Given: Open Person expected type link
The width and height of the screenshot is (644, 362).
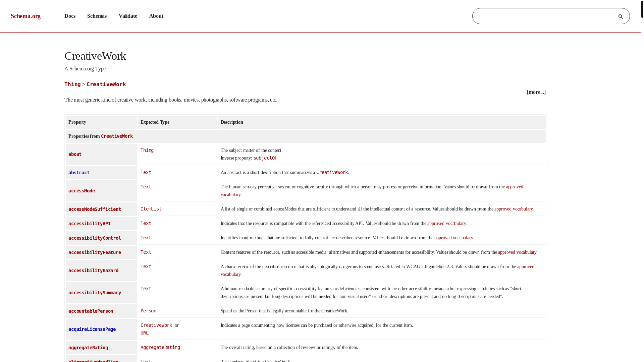Looking at the screenshot, I should pos(148,311).
